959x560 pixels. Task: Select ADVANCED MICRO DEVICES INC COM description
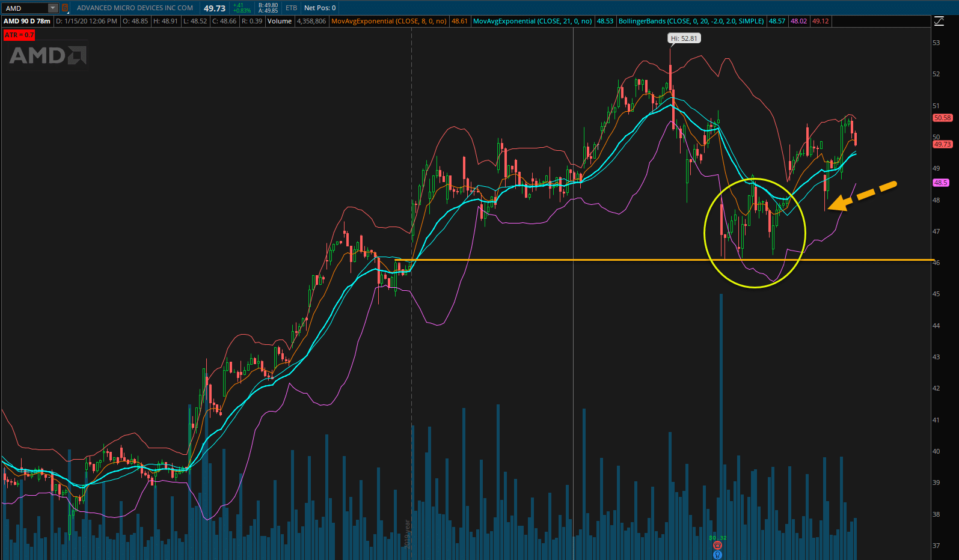click(135, 8)
